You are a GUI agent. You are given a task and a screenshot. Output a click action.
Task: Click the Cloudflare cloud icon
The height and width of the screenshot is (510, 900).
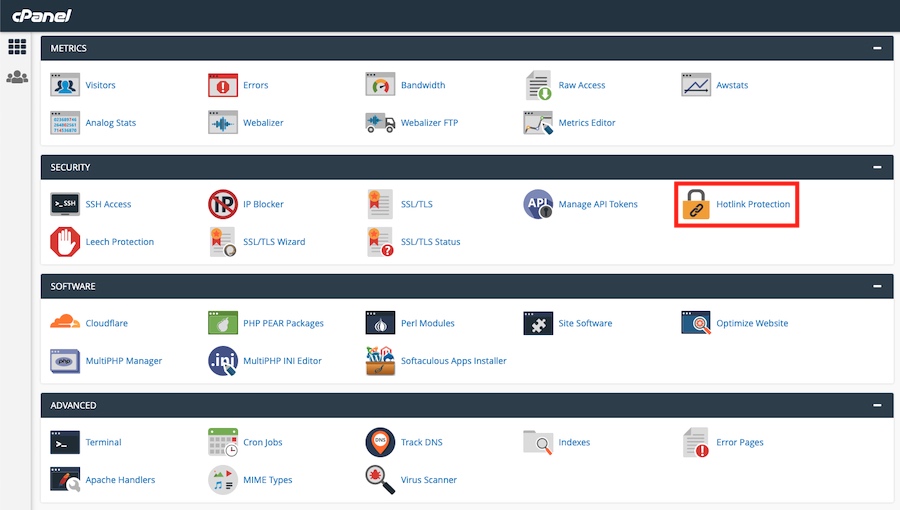point(65,322)
